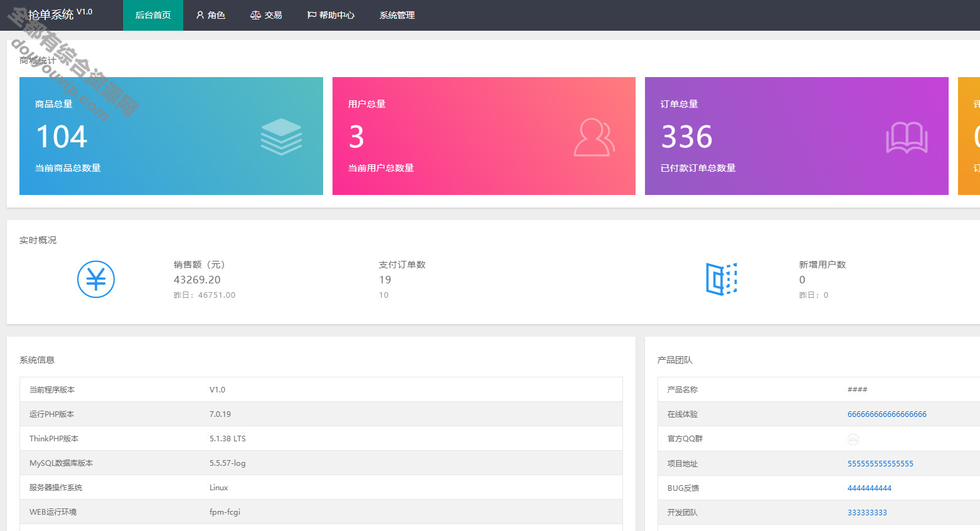
Task: Click the PHP version 7.0.19
Action: coord(220,414)
